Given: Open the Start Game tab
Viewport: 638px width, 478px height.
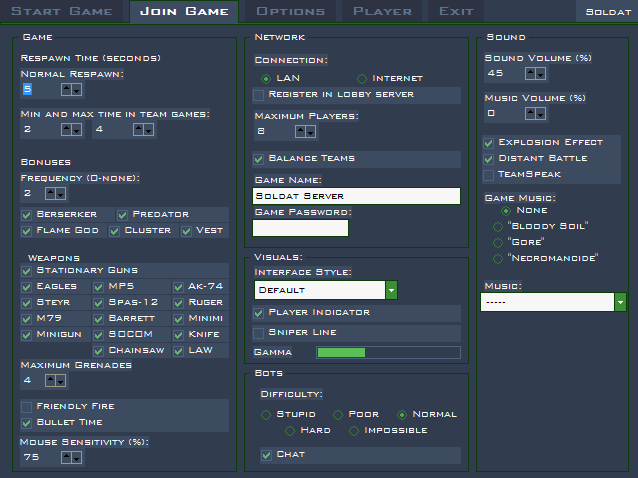Looking at the screenshot, I should (x=62, y=12).
